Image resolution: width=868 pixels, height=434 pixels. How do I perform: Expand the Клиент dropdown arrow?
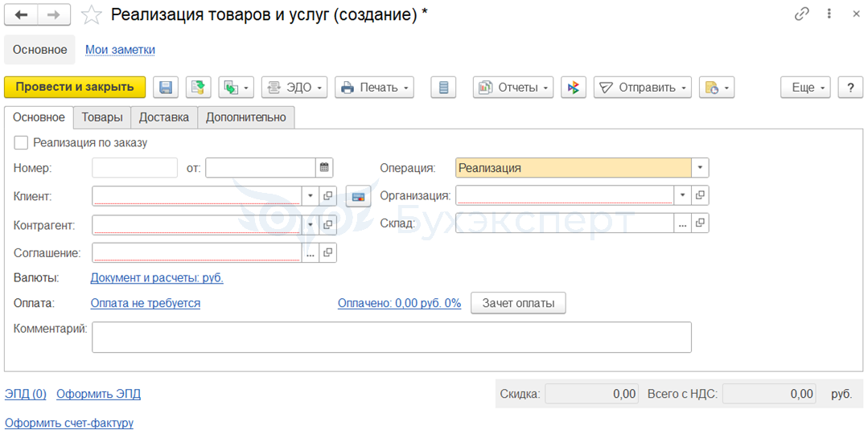[311, 195]
